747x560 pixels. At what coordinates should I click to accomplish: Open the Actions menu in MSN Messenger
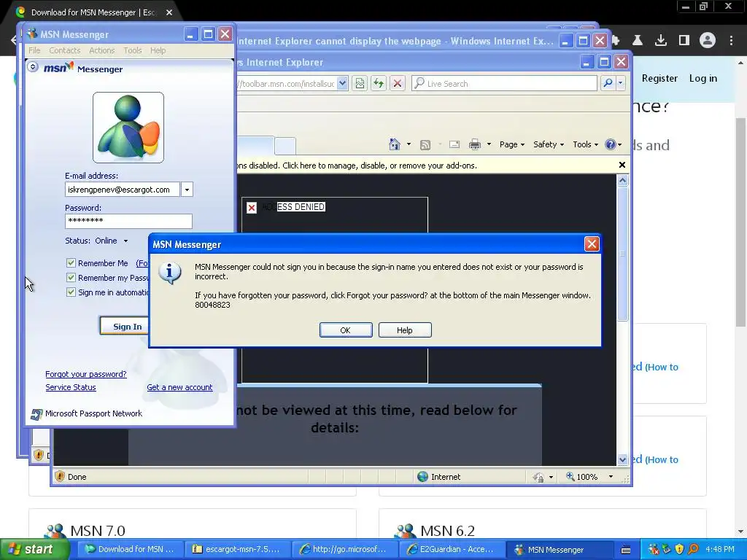[x=102, y=50]
